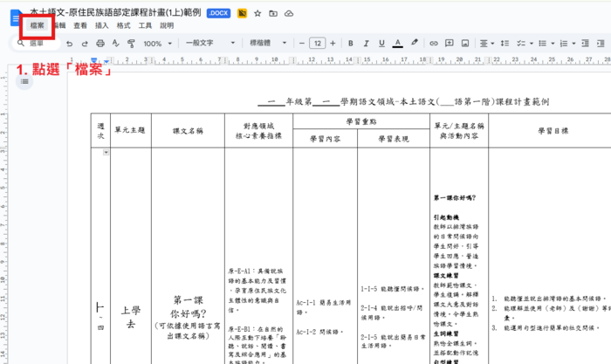Open the 插入 menu

coord(102,26)
